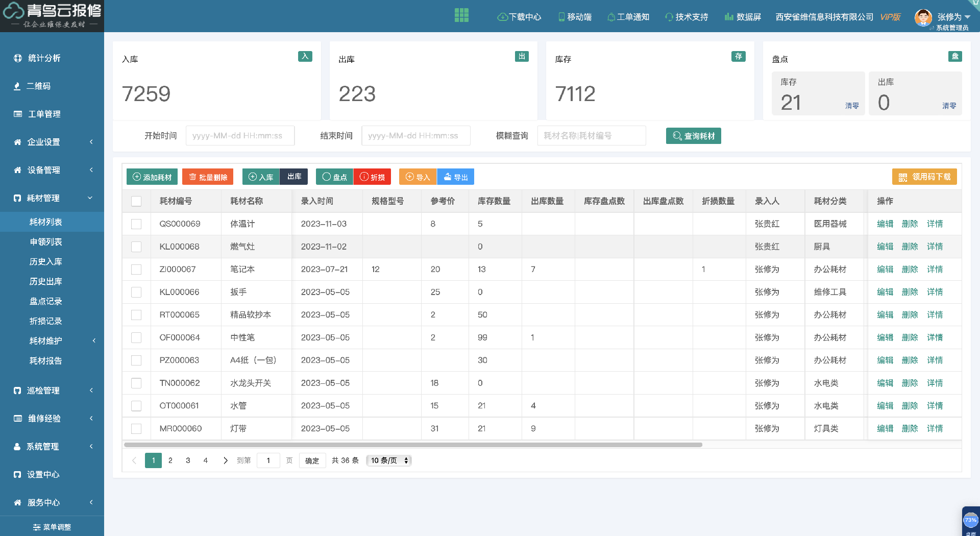Toggle the select-all checkbox in table header

tap(136, 201)
